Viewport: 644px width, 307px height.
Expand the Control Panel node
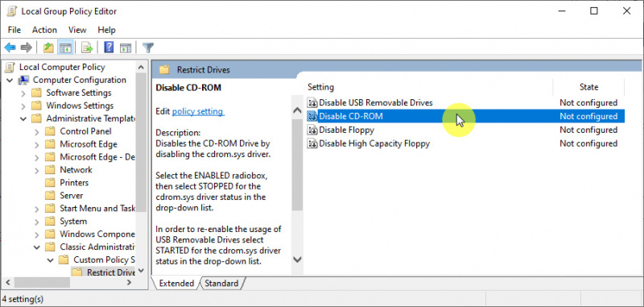coord(37,131)
